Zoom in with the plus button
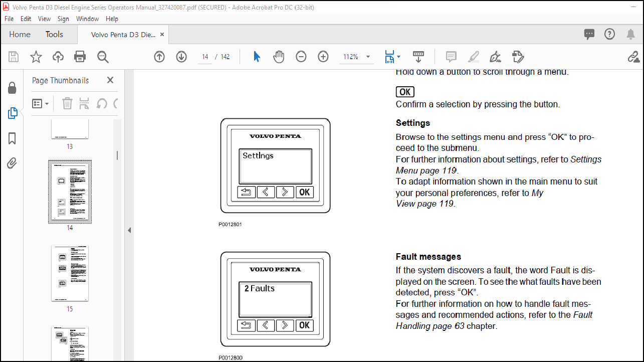Screen dimensions: 644x362 (x=323, y=57)
